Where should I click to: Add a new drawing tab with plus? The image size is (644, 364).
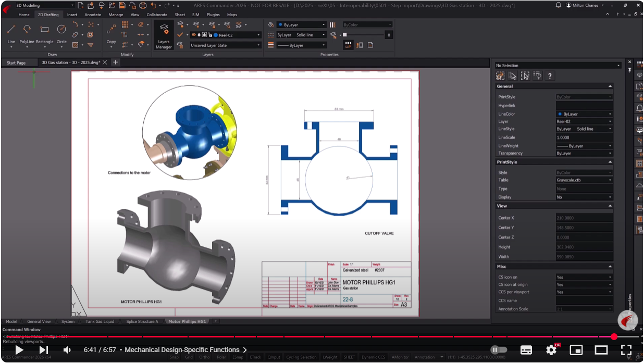[x=116, y=62]
